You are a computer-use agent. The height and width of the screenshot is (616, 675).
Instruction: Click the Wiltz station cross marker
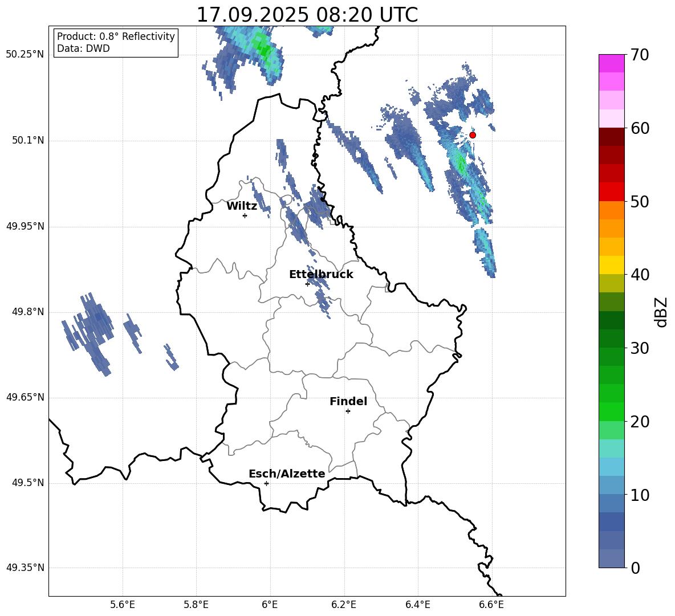pos(245,215)
